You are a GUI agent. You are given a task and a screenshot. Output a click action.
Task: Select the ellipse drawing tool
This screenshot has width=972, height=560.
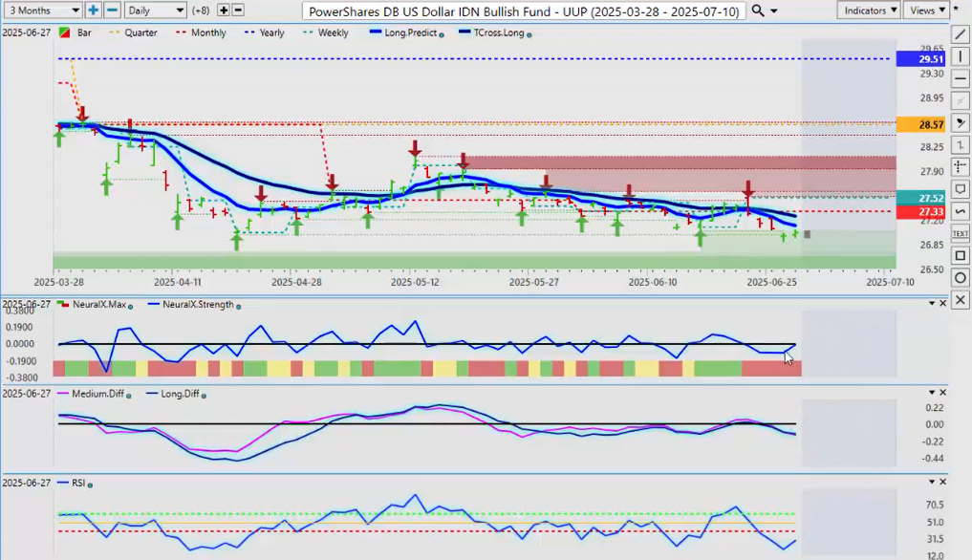click(x=961, y=277)
